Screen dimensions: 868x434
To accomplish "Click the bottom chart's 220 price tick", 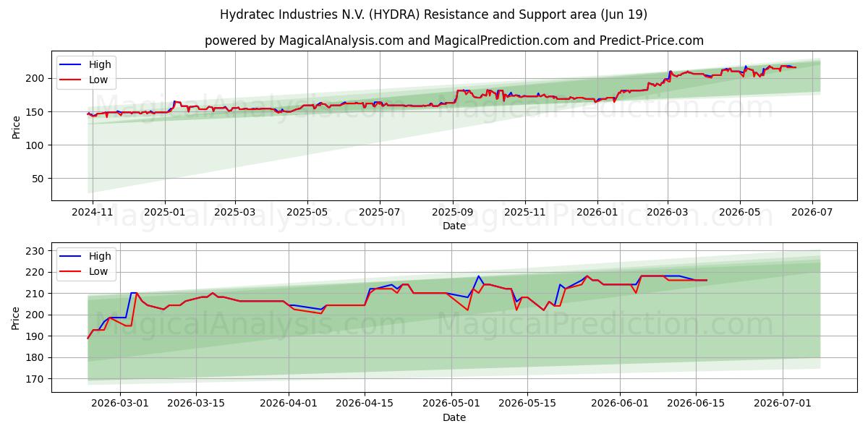I will click(x=36, y=272).
